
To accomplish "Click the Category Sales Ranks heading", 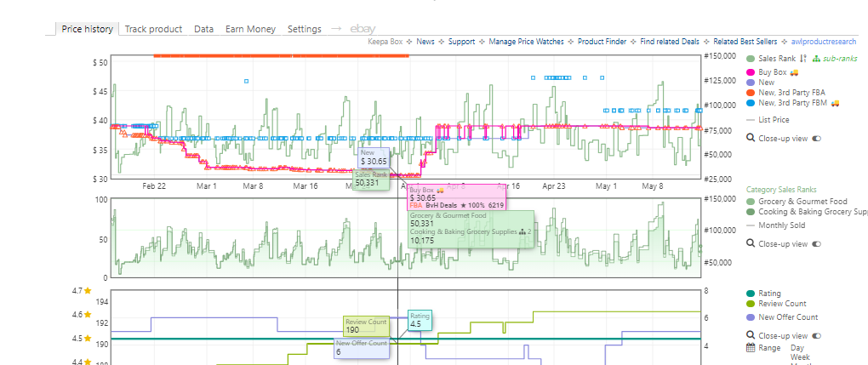I will coord(781,190).
